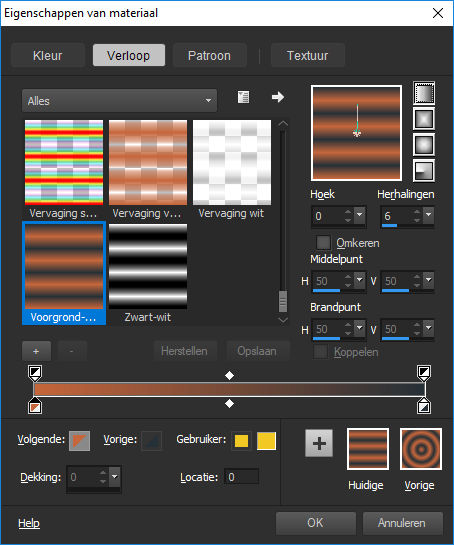Open Brandpunt V dropdown arrow

(x=429, y=328)
